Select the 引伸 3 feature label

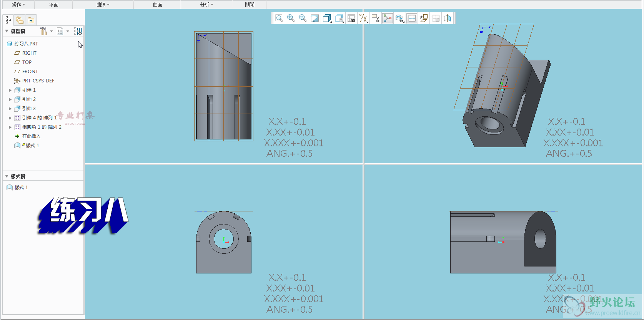pos(29,109)
